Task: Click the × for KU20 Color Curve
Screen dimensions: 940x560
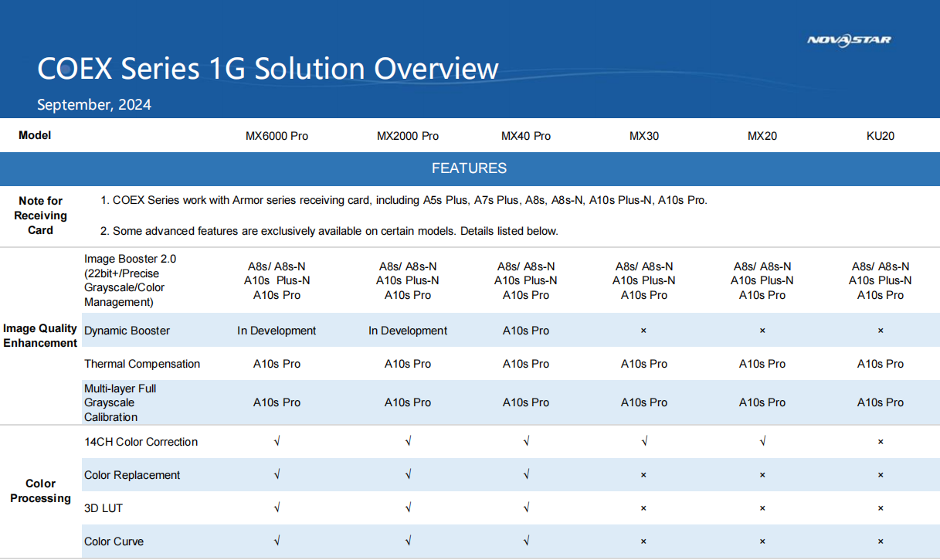Action: (881, 541)
